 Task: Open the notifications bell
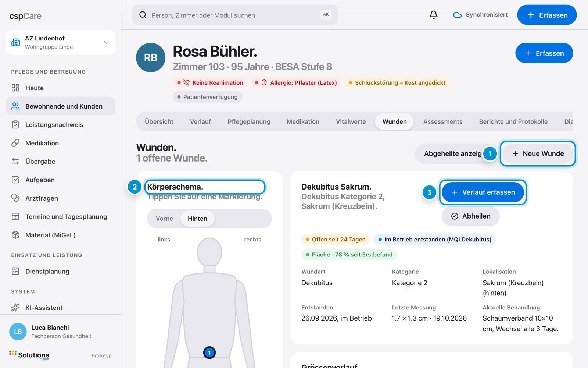click(434, 15)
